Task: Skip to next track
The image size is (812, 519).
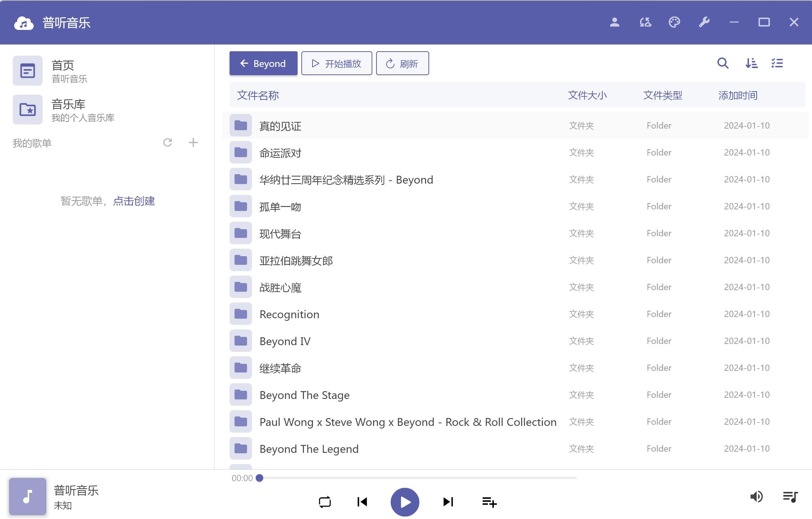Action: [448, 502]
